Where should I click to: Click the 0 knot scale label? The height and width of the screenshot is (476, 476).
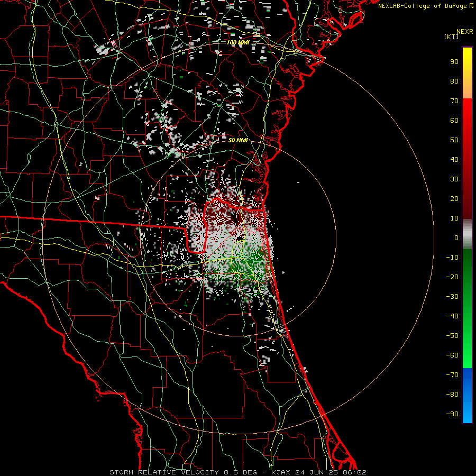click(456, 237)
